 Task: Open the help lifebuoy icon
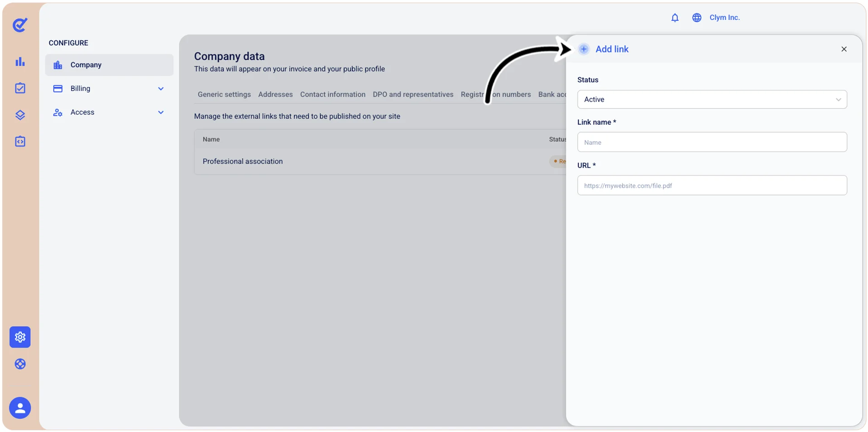(20, 364)
